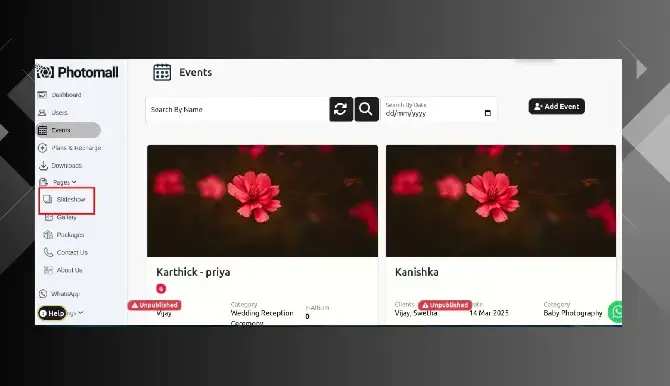Viewport: 670px width, 386px height.
Task: Click the magnifier search button
Action: click(366, 109)
